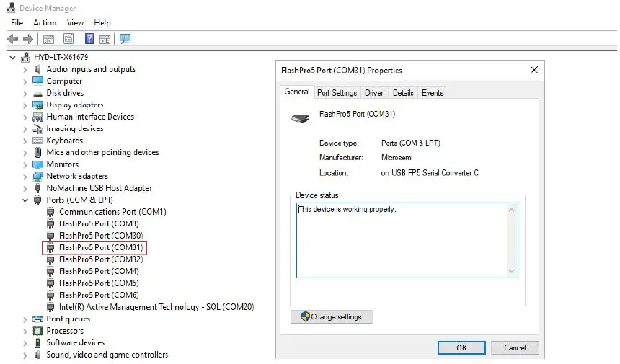Click the Sound, video and game controllers icon

click(37, 355)
